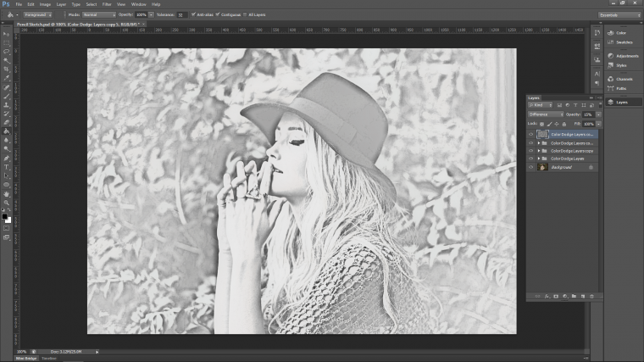Hide the Background layer

tap(530, 167)
